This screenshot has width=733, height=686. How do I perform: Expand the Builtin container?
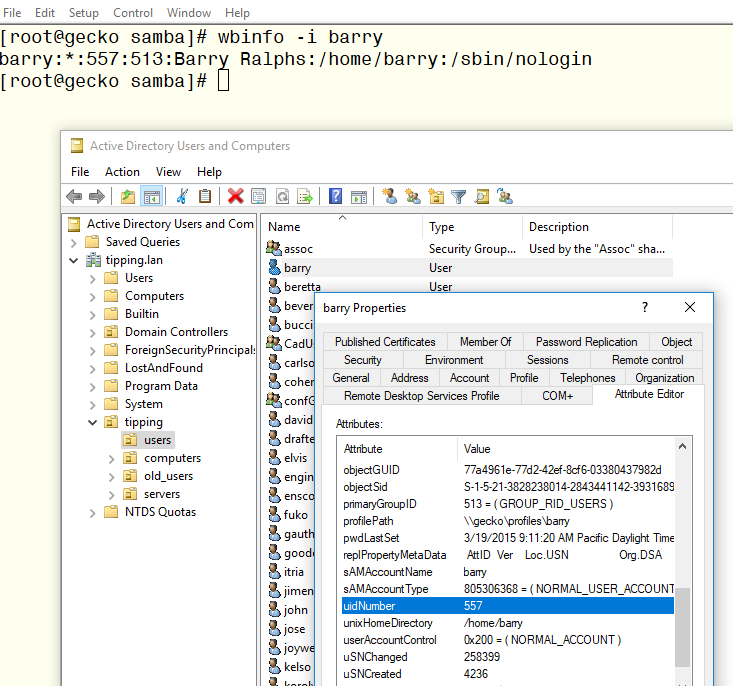click(x=93, y=315)
